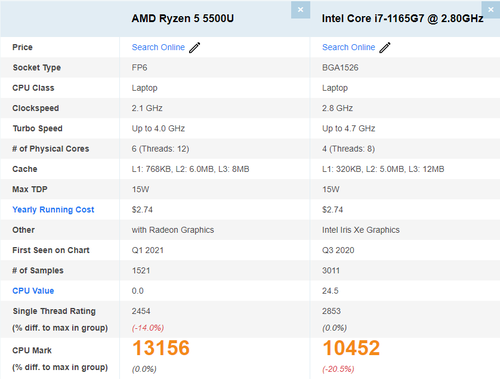Click the CPU Mark row label
500x379 pixels.
[32, 350]
